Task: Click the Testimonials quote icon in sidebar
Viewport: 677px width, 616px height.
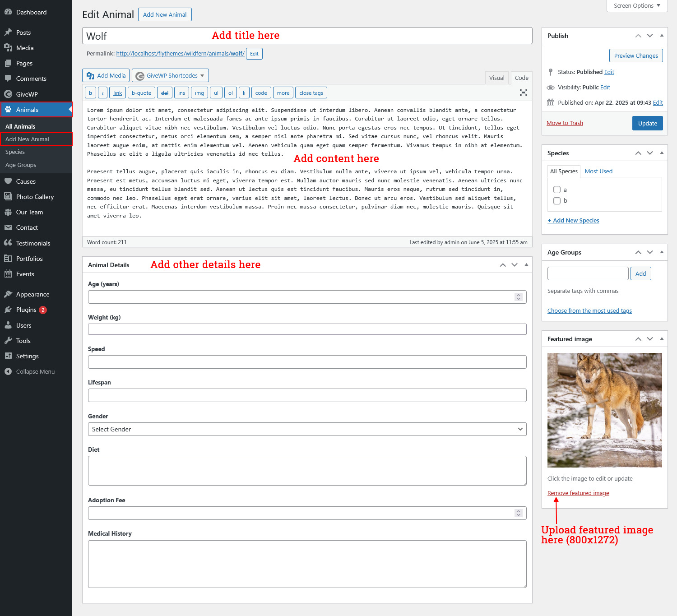Action: tap(8, 243)
